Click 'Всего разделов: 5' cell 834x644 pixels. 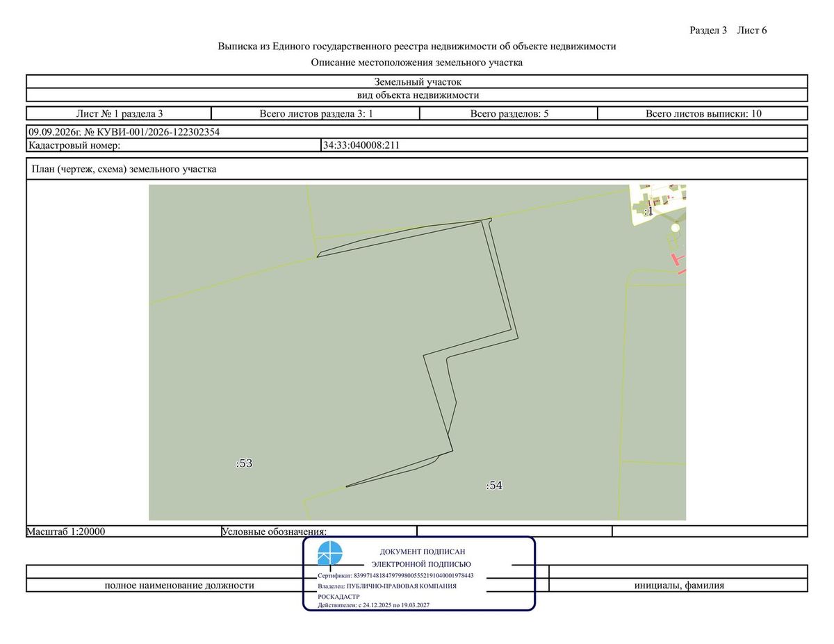(509, 114)
